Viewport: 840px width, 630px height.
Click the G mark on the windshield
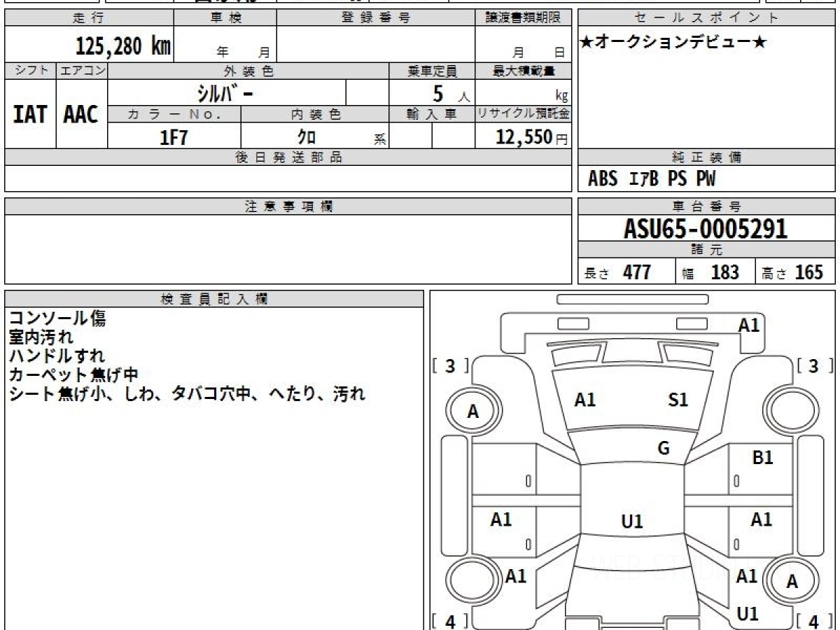(x=664, y=449)
